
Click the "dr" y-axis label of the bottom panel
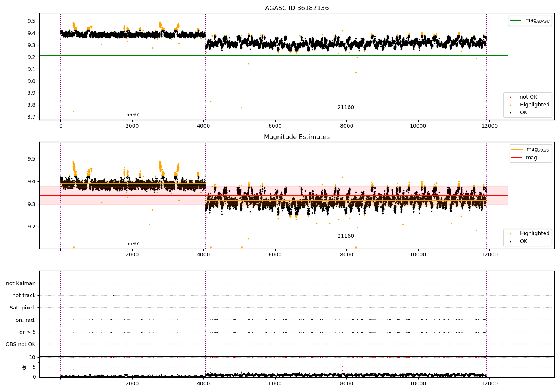(24, 367)
